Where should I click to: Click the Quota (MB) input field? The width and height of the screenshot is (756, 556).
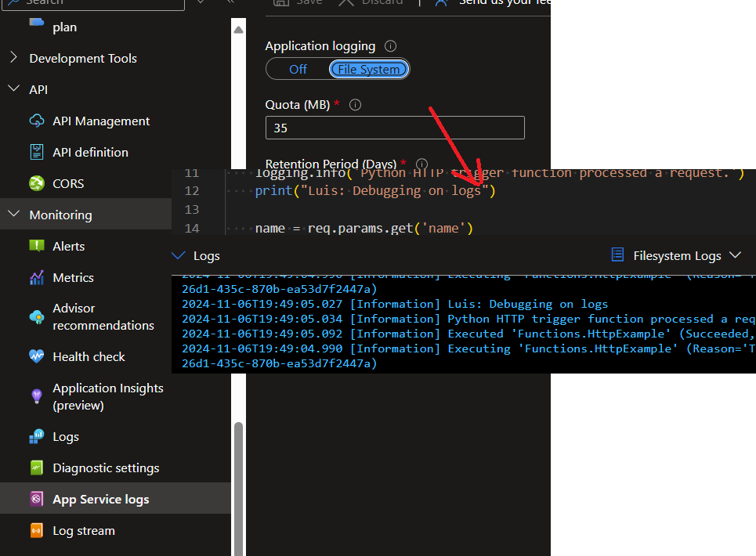395,128
